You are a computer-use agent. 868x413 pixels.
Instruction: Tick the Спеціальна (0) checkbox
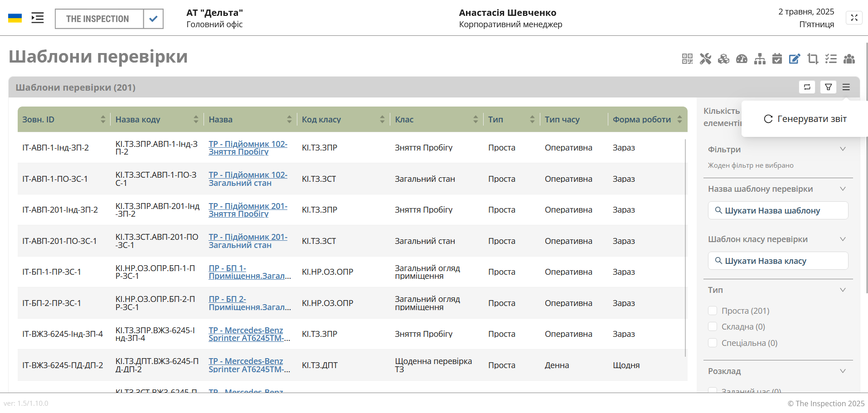coord(713,343)
